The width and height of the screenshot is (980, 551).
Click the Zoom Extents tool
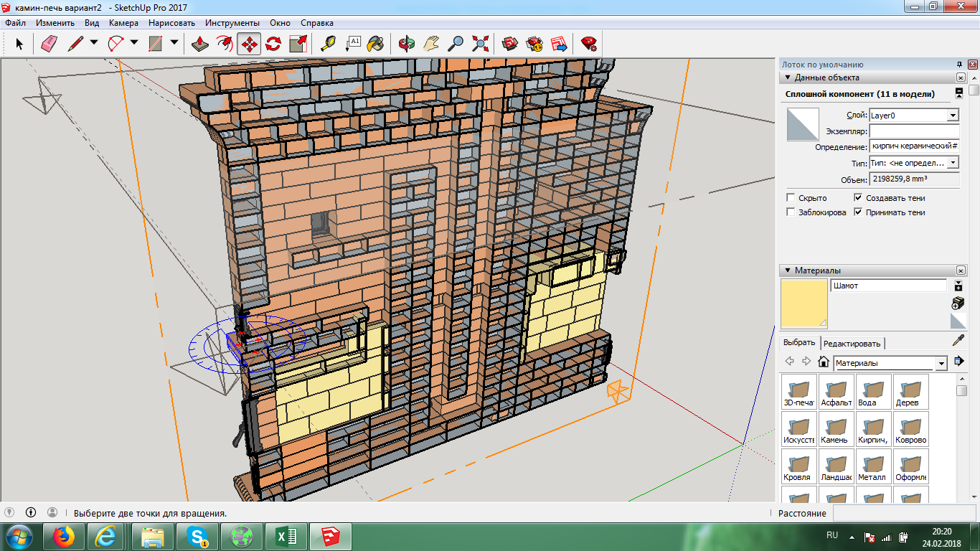click(x=480, y=44)
